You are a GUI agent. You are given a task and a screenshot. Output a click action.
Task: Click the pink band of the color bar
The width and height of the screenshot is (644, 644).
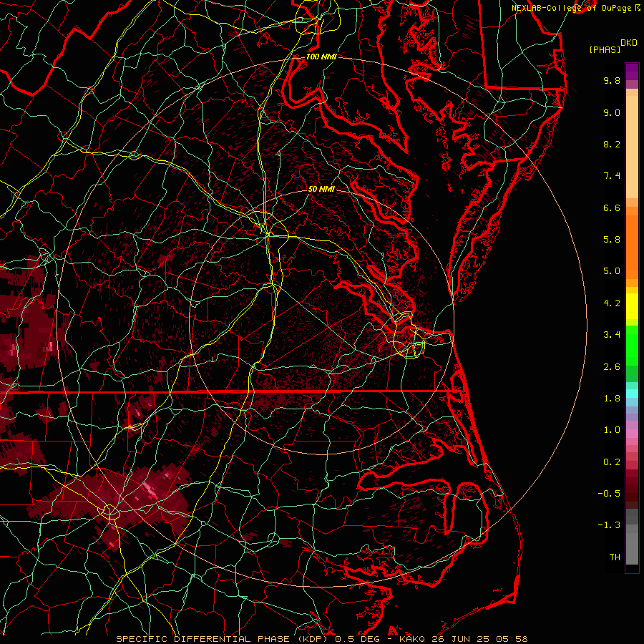[632, 434]
